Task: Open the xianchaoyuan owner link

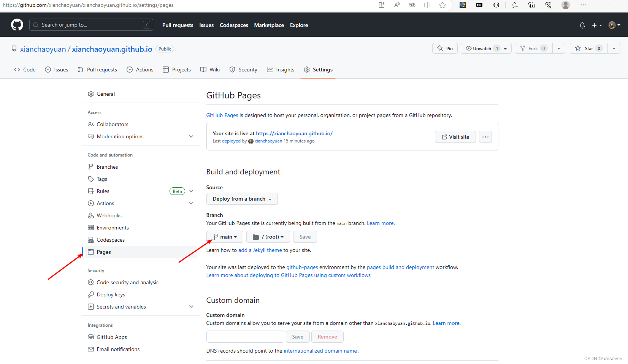Action: [x=43, y=49]
